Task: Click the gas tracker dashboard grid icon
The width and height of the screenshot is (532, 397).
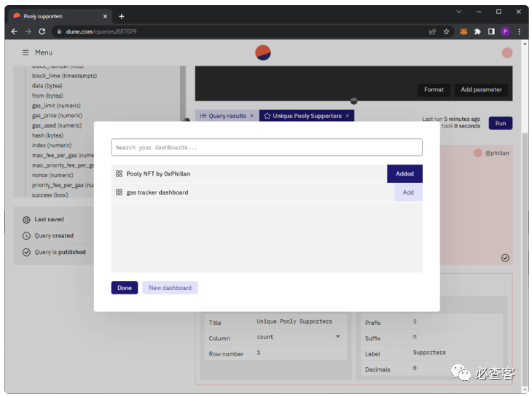Action: (x=119, y=192)
